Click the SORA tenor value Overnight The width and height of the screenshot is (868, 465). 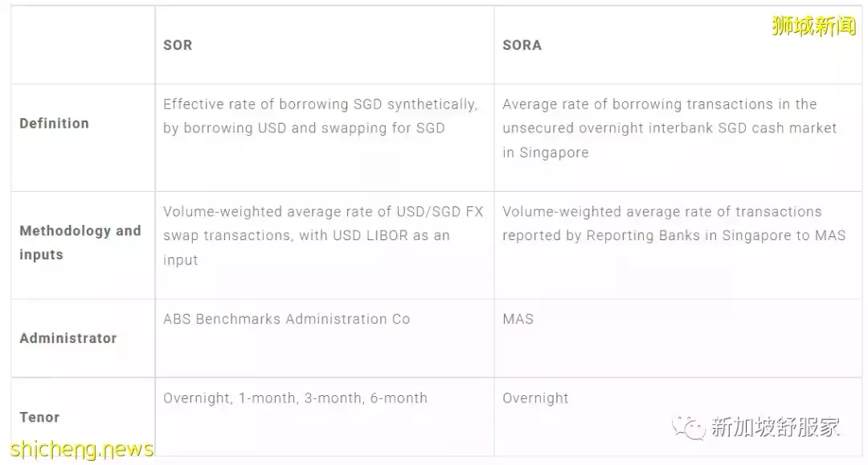pyautogui.click(x=535, y=398)
